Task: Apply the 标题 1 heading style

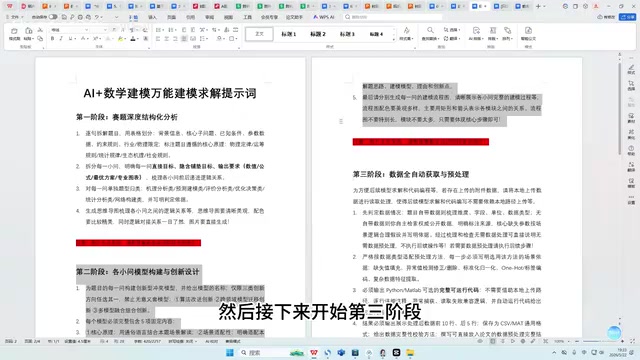Action: point(289,34)
